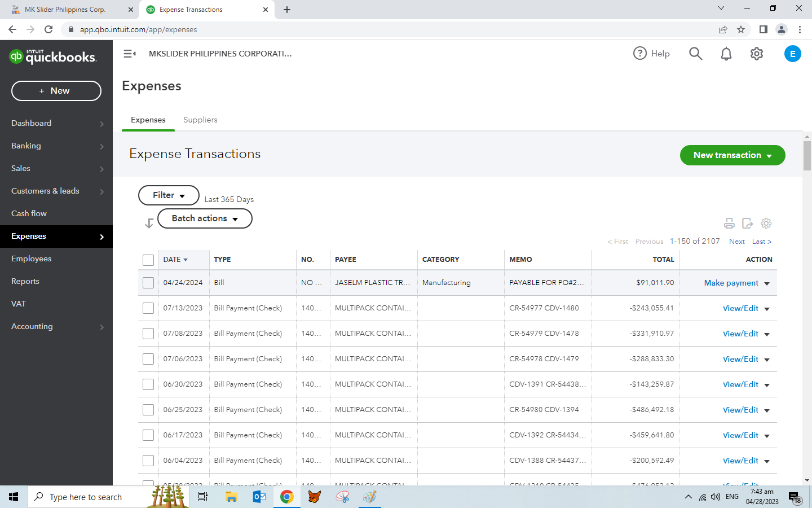Print the expense list
This screenshot has width=812, height=508.
(x=729, y=224)
